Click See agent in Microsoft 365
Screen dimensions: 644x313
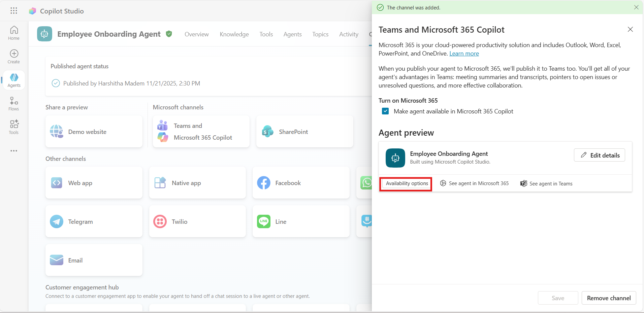coord(475,183)
